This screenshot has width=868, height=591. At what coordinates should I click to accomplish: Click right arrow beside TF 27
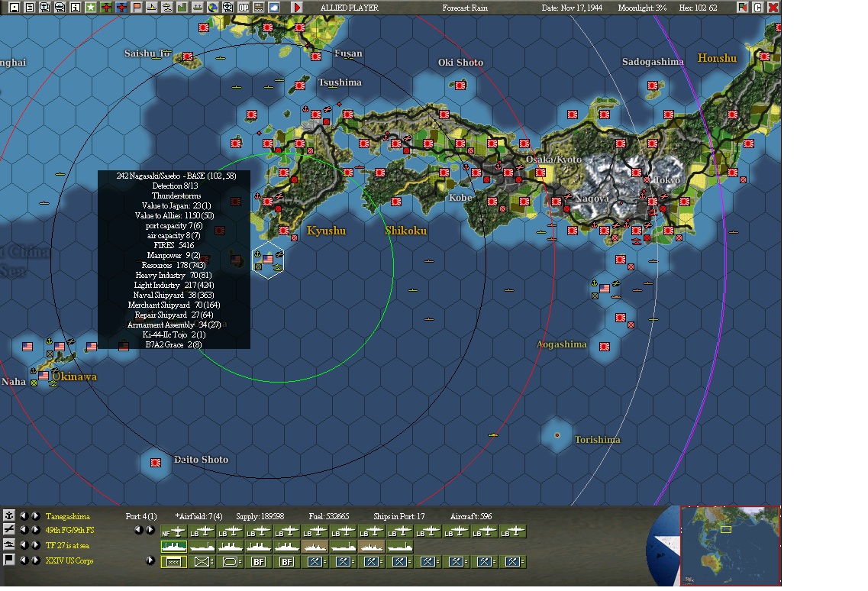(35, 545)
